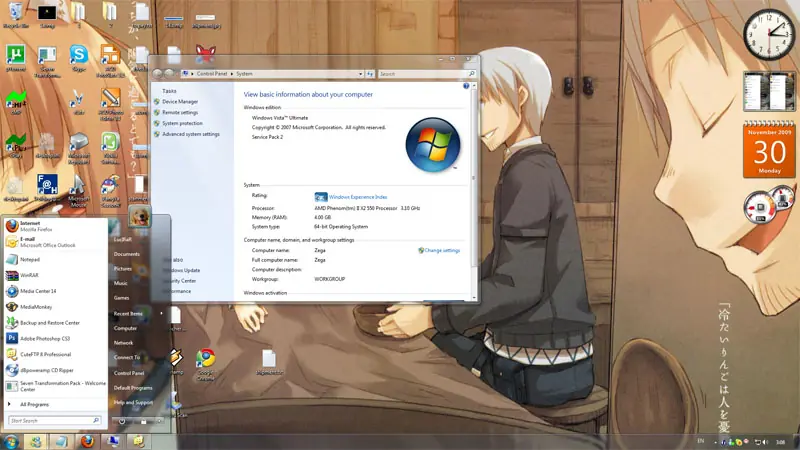Open Device Manager task link

(x=180, y=102)
